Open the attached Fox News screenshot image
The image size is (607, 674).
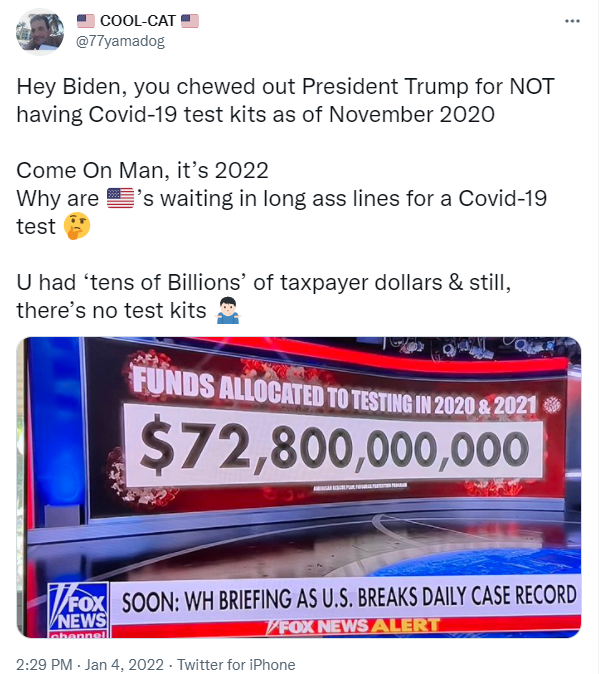click(299, 487)
